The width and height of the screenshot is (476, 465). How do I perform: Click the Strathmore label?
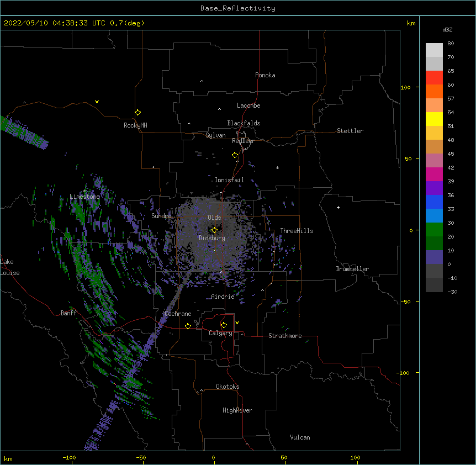(x=285, y=336)
